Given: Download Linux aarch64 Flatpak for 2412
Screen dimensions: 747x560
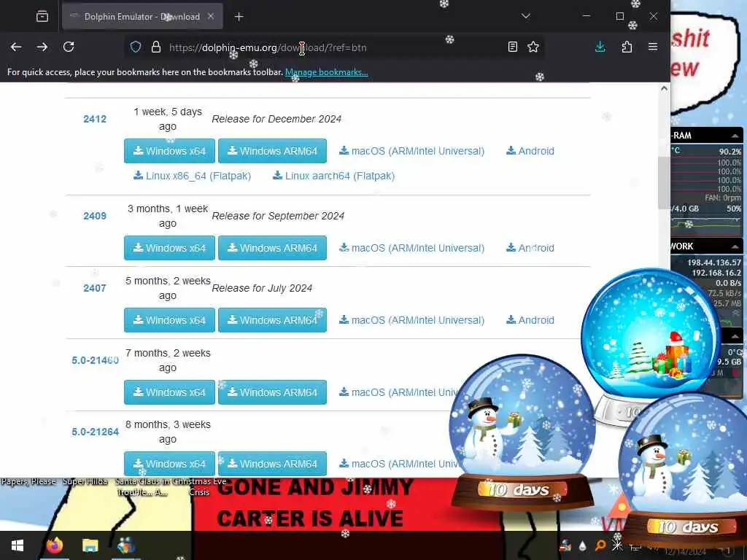Looking at the screenshot, I should pos(333,176).
